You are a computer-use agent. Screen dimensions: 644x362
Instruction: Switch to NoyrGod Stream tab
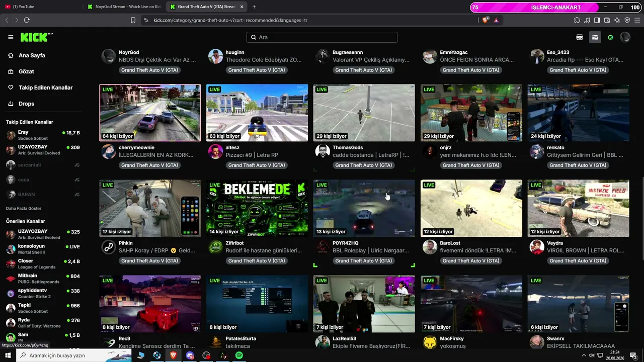pyautogui.click(x=124, y=7)
